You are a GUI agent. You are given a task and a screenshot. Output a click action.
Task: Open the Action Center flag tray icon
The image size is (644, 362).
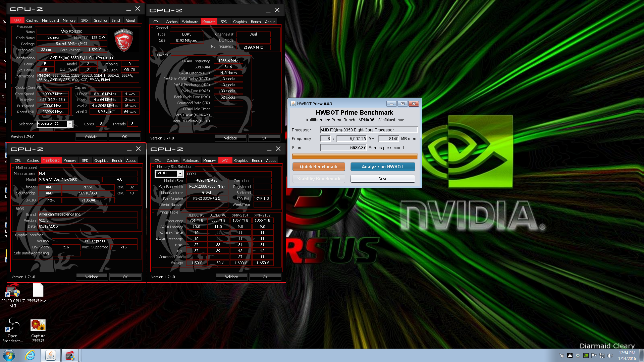[594, 356]
